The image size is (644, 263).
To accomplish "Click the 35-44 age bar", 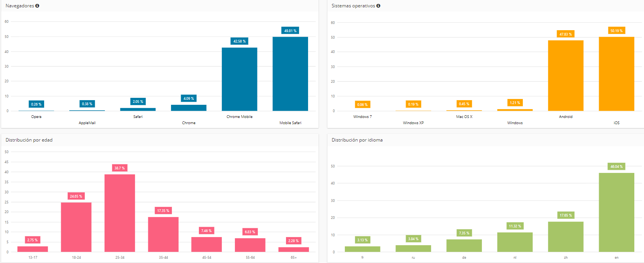I will [163, 234].
